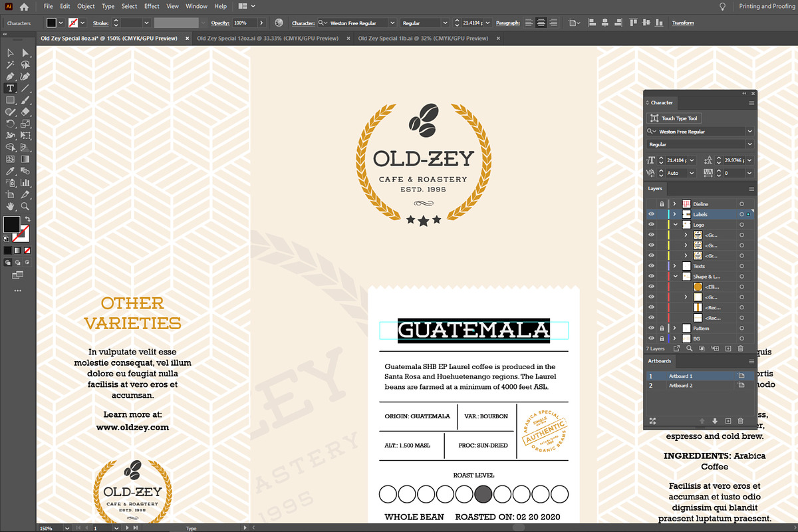
Task: Swap fill and stroke colors
Action: [27, 219]
